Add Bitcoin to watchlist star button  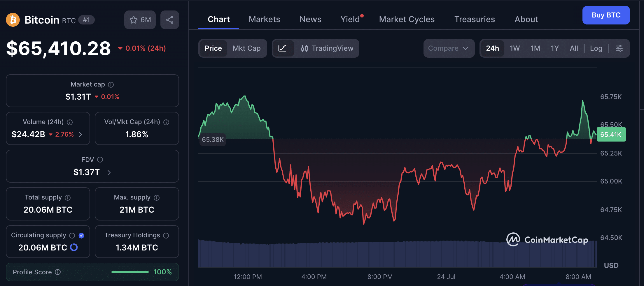[x=140, y=20]
